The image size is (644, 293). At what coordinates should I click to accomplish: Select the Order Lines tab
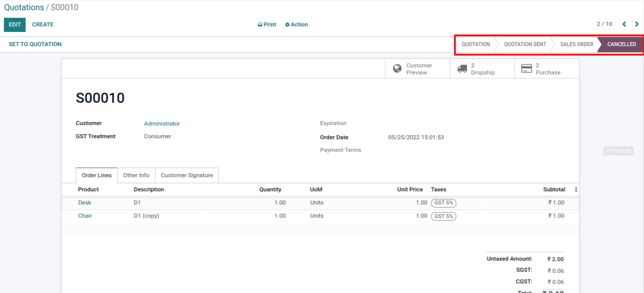coord(97,175)
